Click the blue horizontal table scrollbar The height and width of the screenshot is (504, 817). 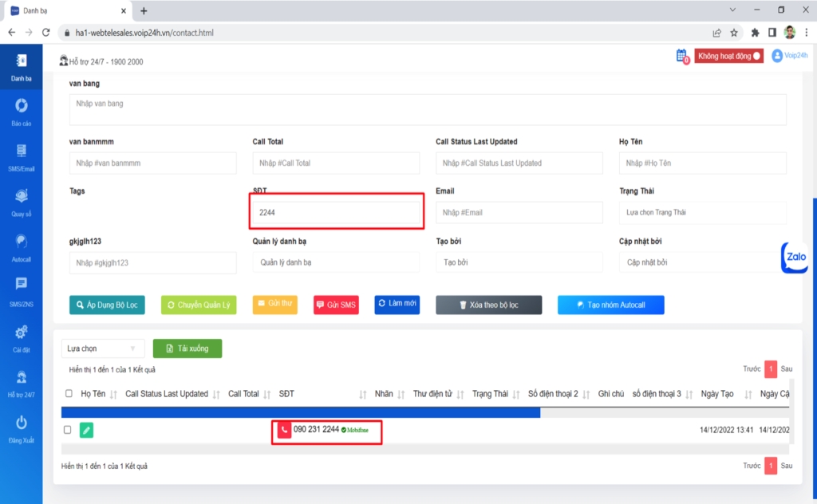click(x=300, y=412)
